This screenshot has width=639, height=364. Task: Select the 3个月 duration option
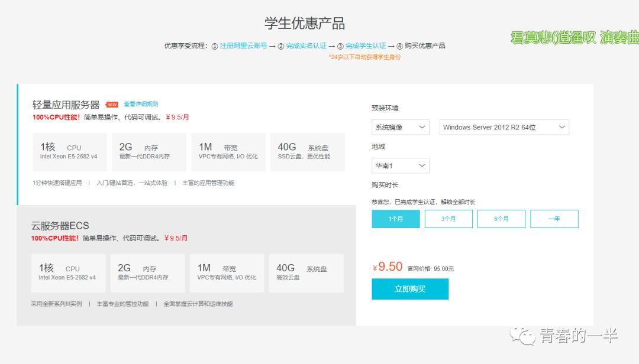(x=448, y=219)
